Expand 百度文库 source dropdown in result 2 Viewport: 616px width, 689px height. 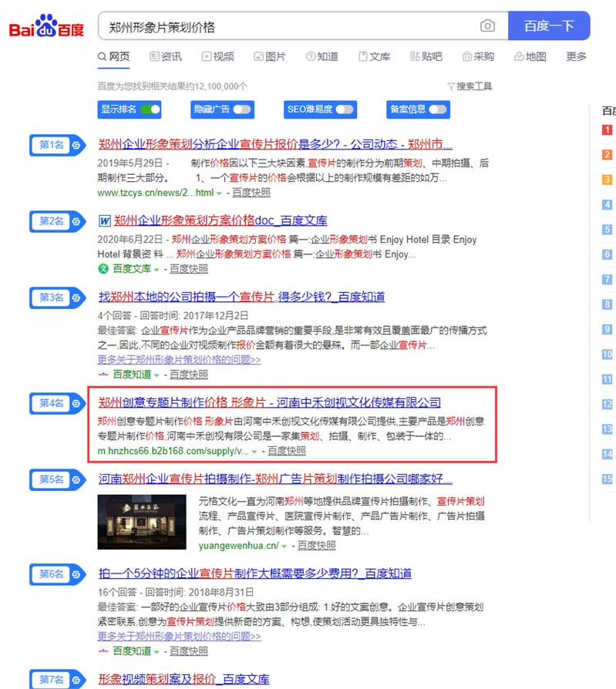(156, 270)
